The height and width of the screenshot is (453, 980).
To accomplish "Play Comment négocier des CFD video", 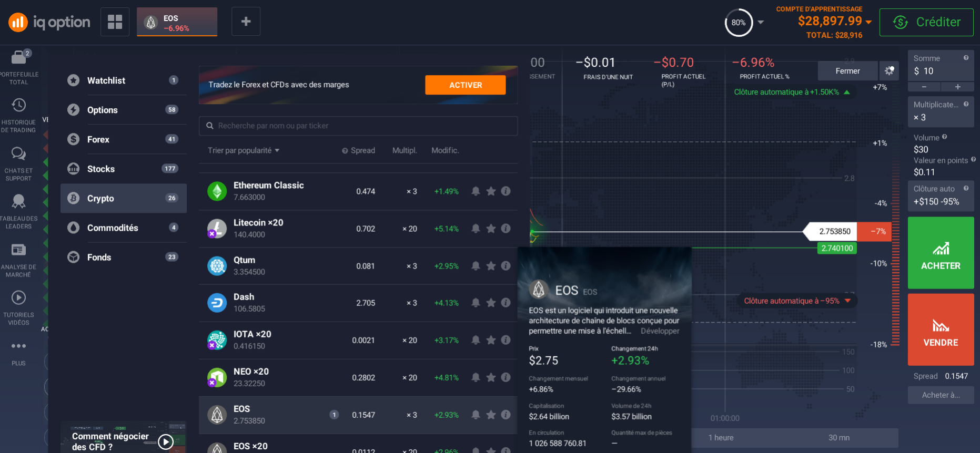I will pyautogui.click(x=166, y=442).
